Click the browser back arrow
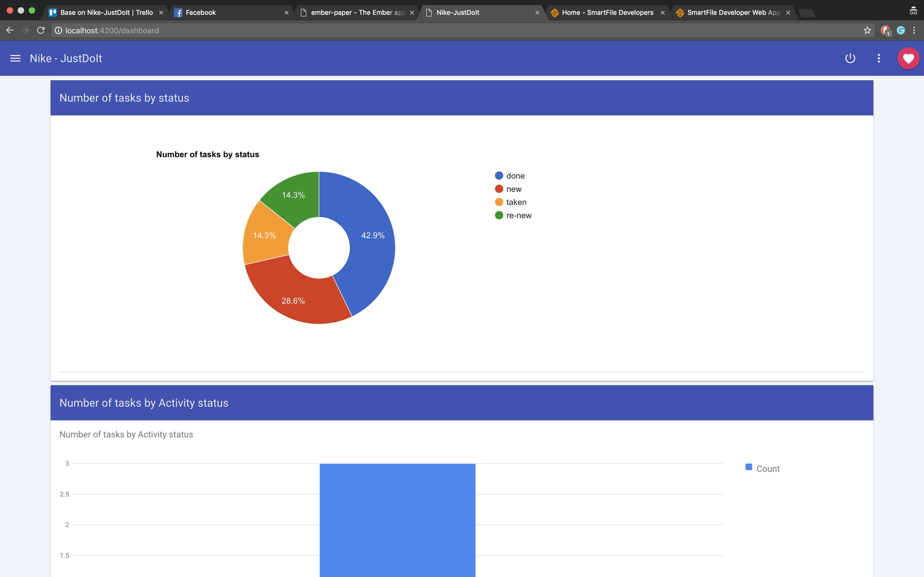The width and height of the screenshot is (924, 577). pos(10,30)
